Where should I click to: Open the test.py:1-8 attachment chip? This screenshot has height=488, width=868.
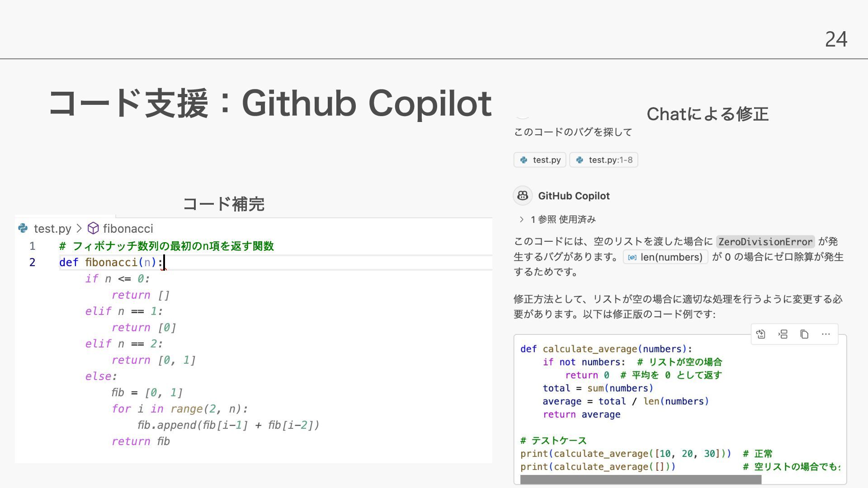(604, 160)
